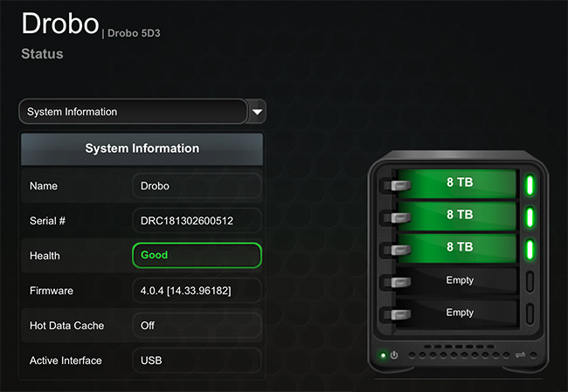Select the second 8 TB drive bay

coord(456,215)
